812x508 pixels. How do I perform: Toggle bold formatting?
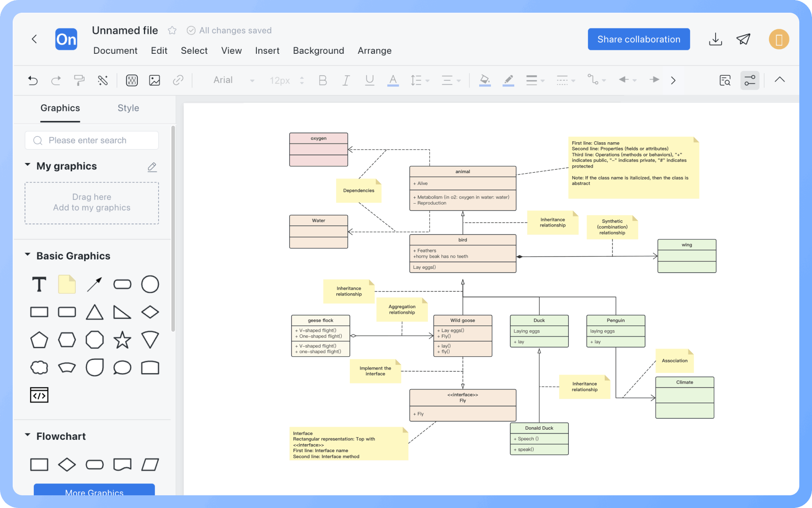(323, 80)
